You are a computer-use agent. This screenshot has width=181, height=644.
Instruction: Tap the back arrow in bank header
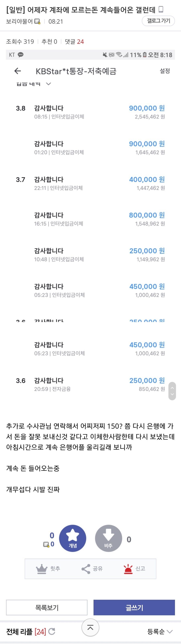point(17,71)
